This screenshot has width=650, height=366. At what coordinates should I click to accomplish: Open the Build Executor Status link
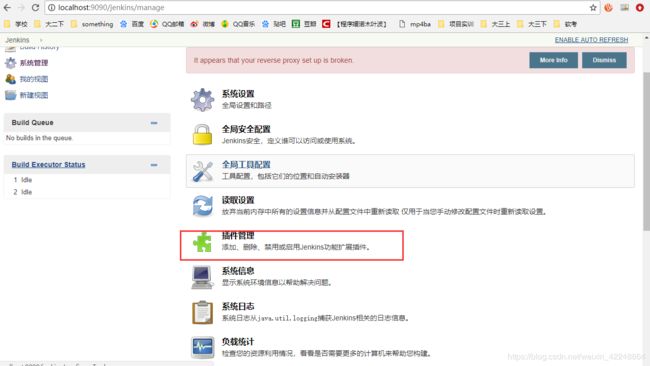click(x=48, y=165)
